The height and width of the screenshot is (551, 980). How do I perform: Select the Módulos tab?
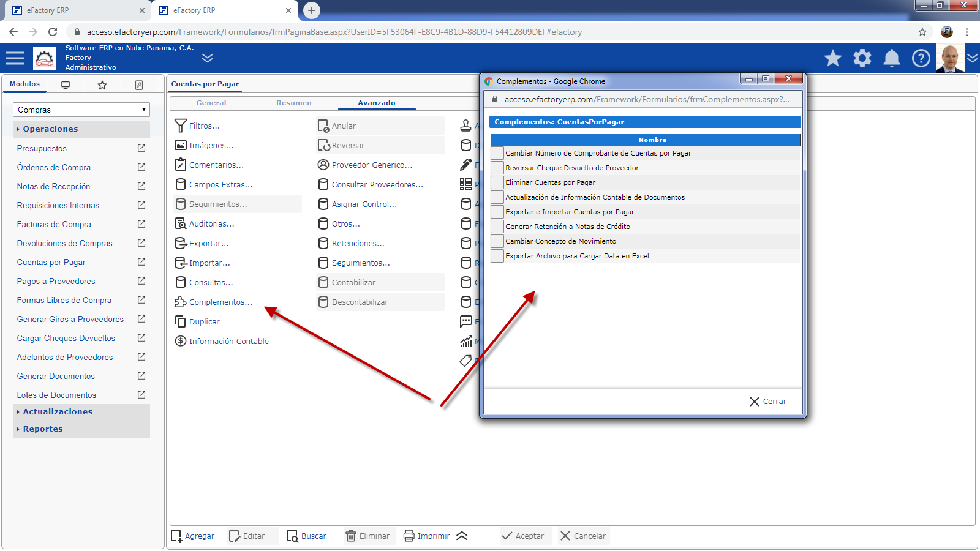(x=24, y=84)
